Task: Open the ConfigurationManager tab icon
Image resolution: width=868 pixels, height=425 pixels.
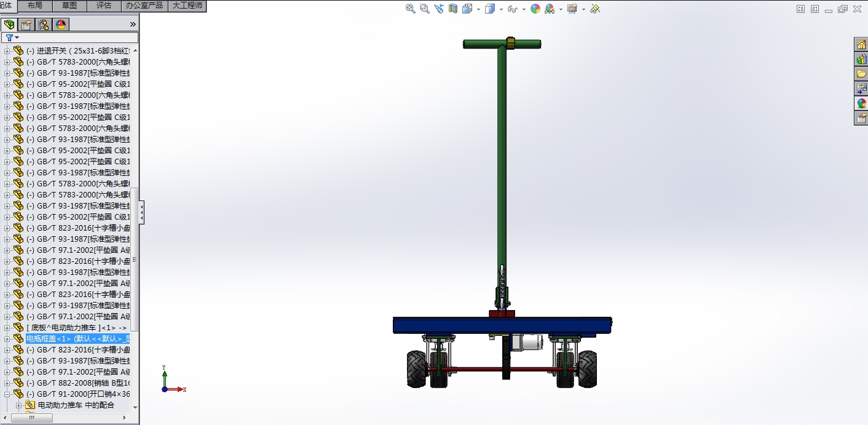Action: point(44,25)
